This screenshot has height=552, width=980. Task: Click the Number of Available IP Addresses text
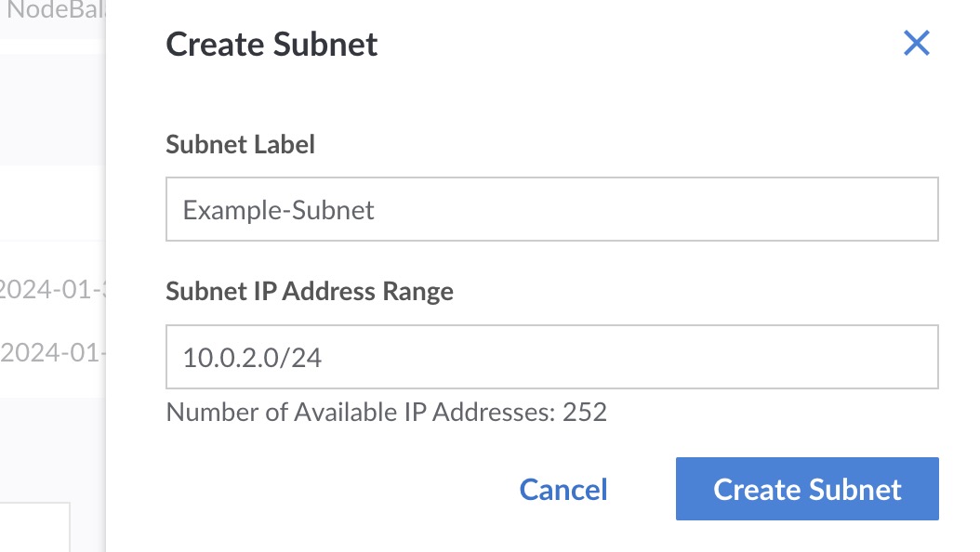pyautogui.click(x=363, y=412)
